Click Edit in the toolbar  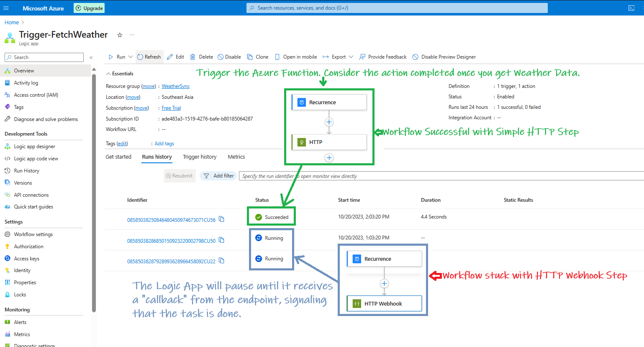(176, 57)
